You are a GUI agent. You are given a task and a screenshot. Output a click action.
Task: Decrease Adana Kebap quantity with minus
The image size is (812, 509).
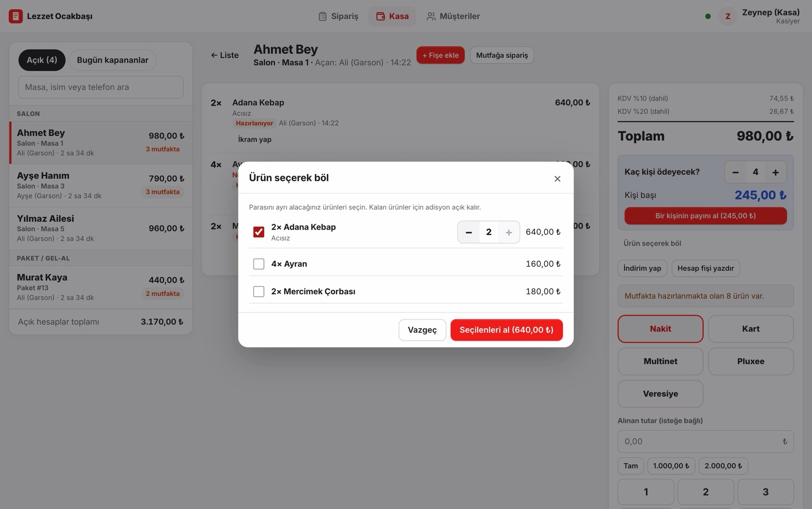[469, 232]
